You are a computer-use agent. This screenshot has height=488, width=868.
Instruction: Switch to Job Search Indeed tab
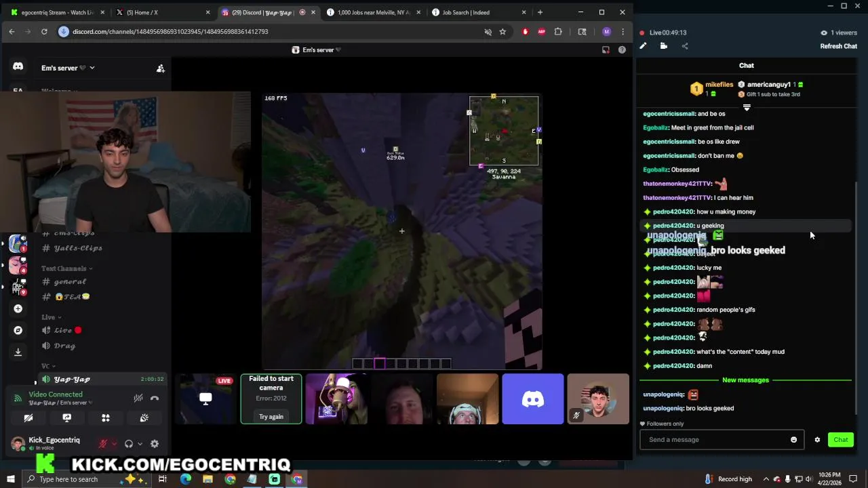pos(479,12)
